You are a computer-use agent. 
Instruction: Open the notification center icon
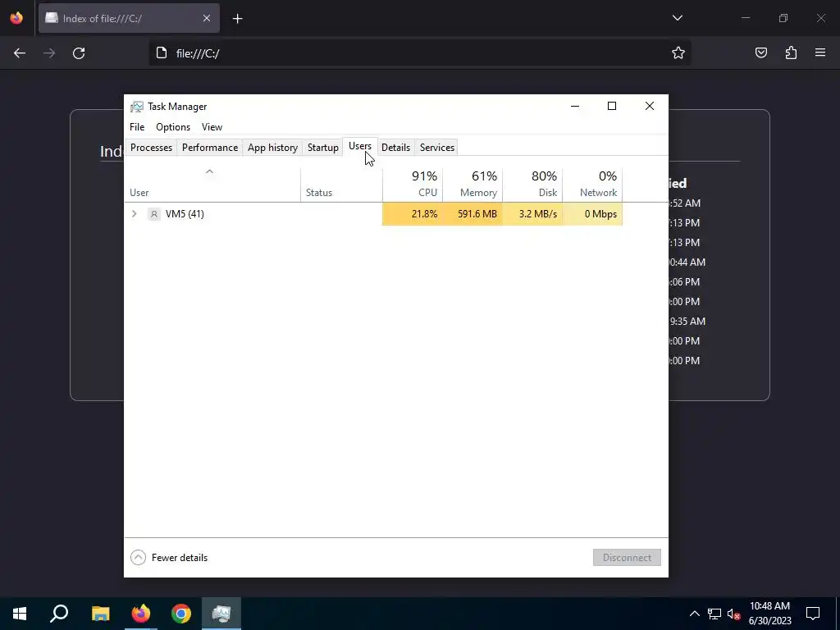point(813,614)
